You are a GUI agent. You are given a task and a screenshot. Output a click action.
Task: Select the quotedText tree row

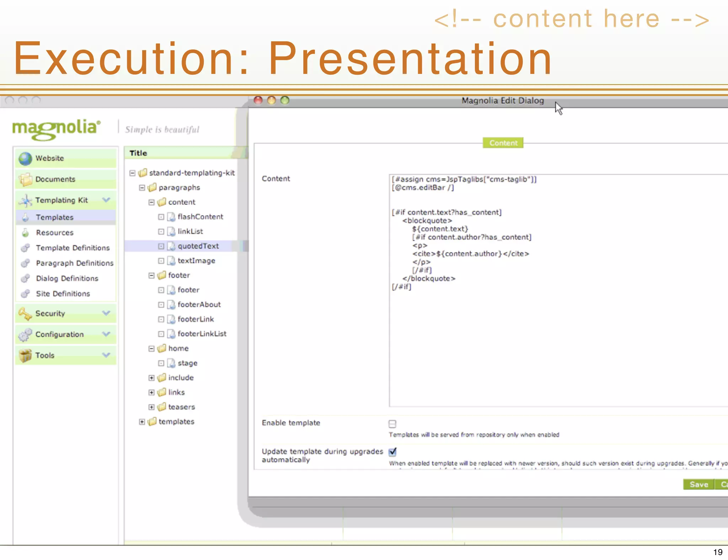pyautogui.click(x=186, y=246)
